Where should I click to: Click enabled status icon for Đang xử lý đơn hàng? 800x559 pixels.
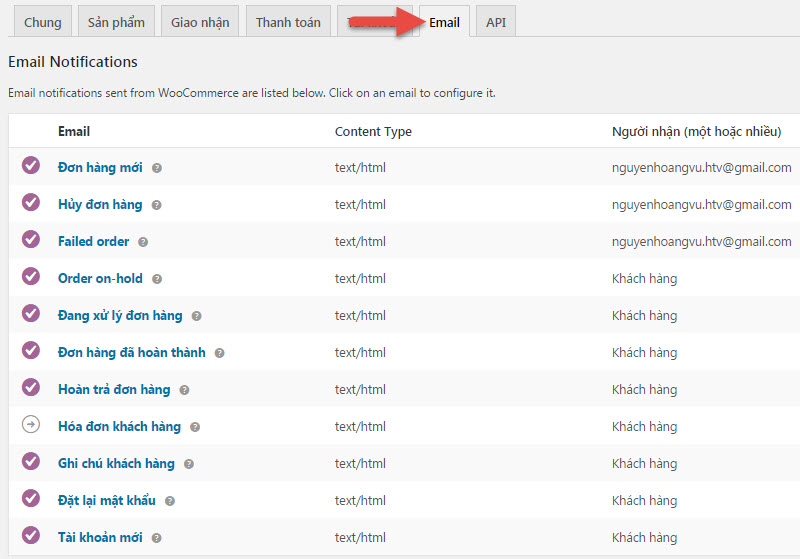[x=31, y=313]
